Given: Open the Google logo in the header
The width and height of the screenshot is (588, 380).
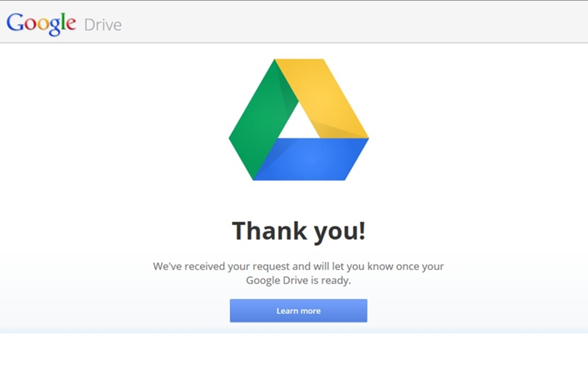Looking at the screenshot, I should (41, 24).
